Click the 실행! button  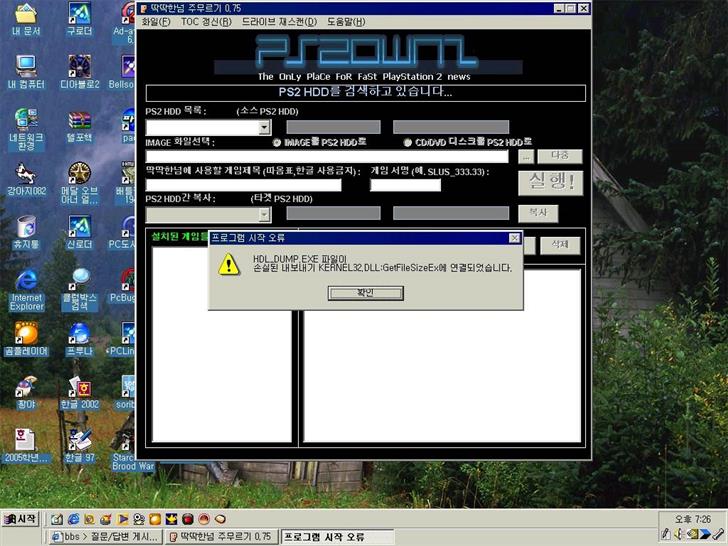(x=551, y=182)
